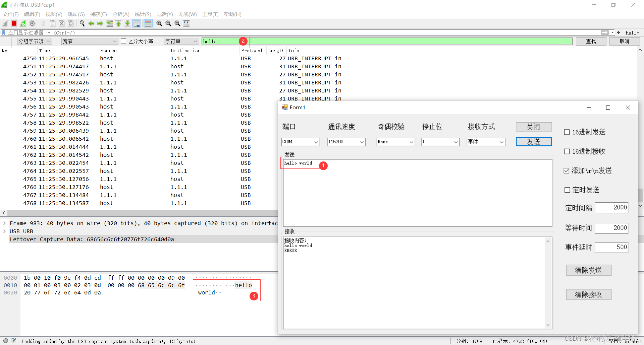644x345 pixels.
Task: Go back in packet history
Action: [91, 23]
